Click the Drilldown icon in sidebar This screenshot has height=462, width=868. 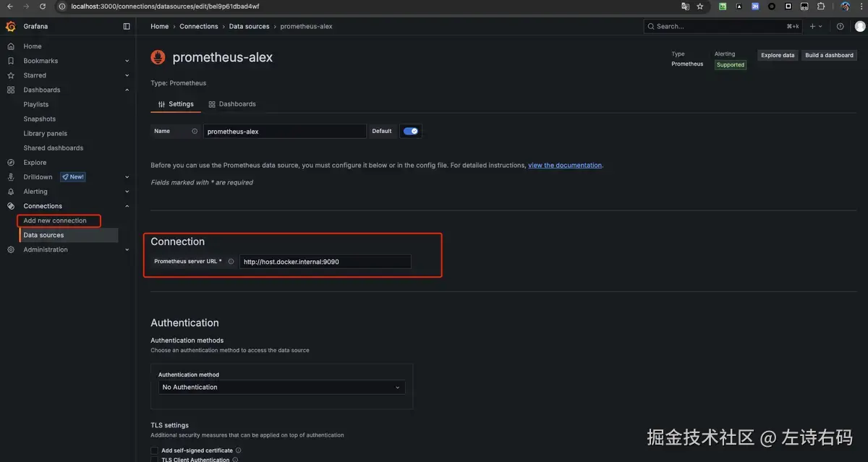click(x=10, y=177)
